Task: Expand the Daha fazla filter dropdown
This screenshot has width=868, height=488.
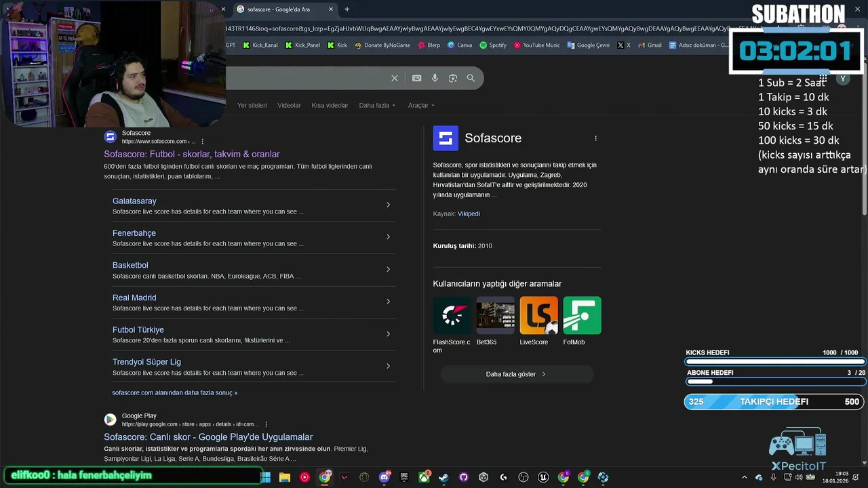Action: pos(377,106)
